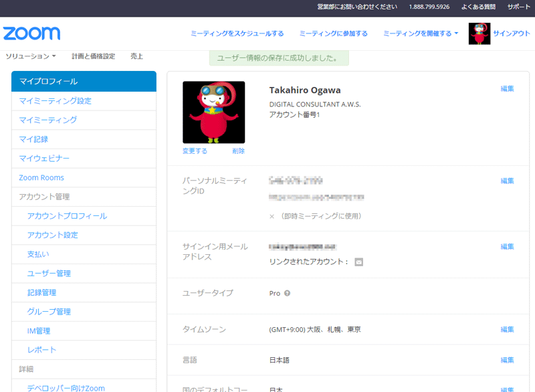Click the small avatar icon beside サインアウト
Viewport: 535px width, 392px height.
point(479,33)
